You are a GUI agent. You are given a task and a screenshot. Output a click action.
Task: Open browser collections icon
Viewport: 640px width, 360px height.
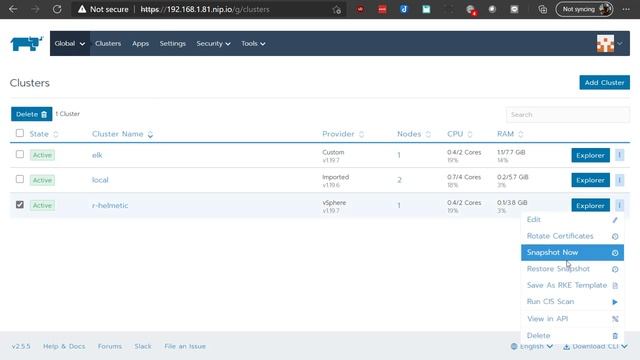[x=542, y=9]
